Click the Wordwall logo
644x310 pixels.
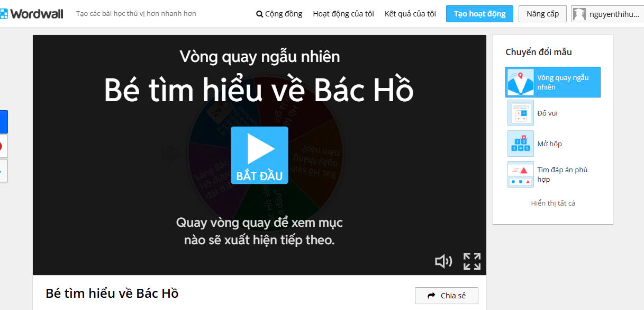(31, 13)
